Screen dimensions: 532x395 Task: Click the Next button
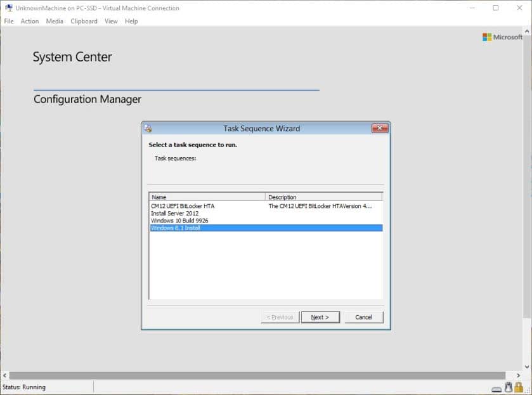click(321, 317)
